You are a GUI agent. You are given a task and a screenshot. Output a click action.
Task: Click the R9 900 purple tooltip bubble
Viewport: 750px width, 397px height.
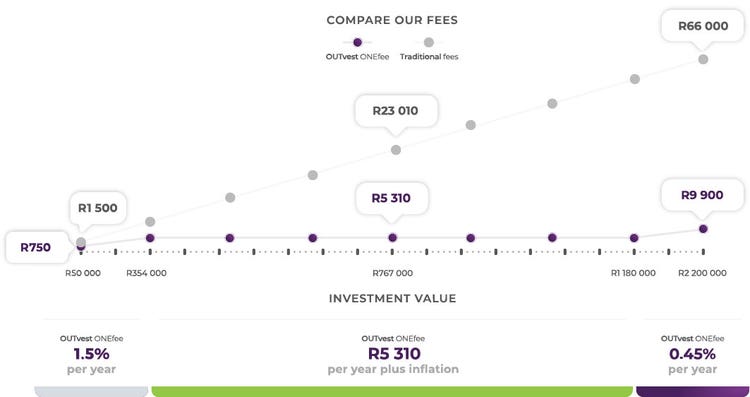point(702,195)
